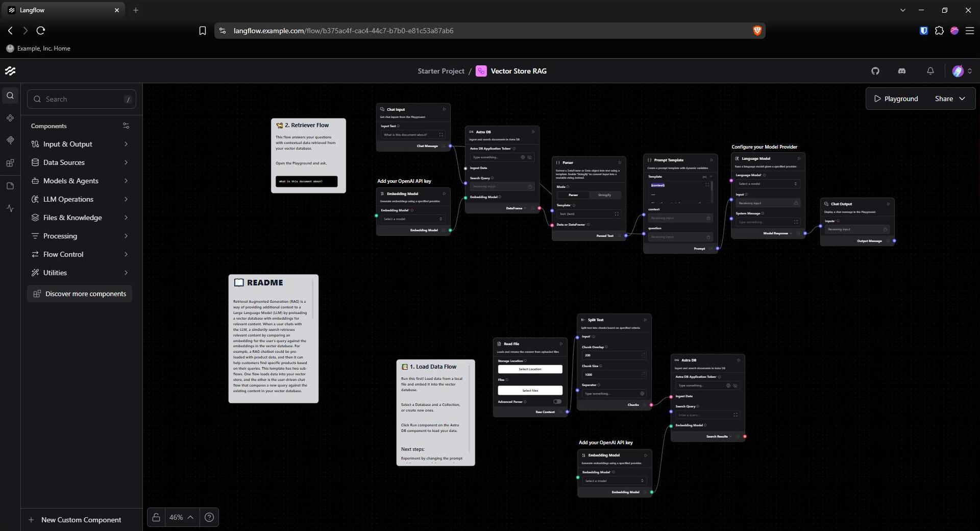Select Parser mode in Parser node
Image resolution: width=980 pixels, height=531 pixels.
pyautogui.click(x=573, y=195)
